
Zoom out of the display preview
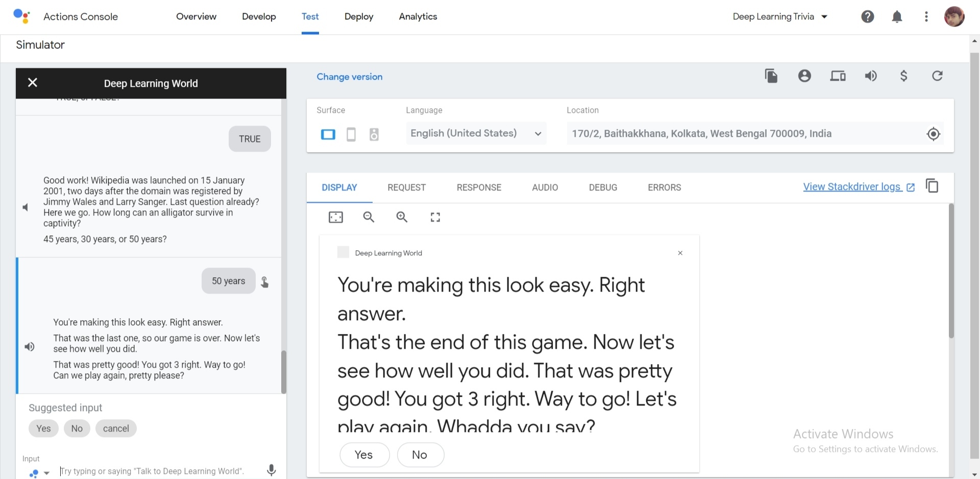point(369,218)
